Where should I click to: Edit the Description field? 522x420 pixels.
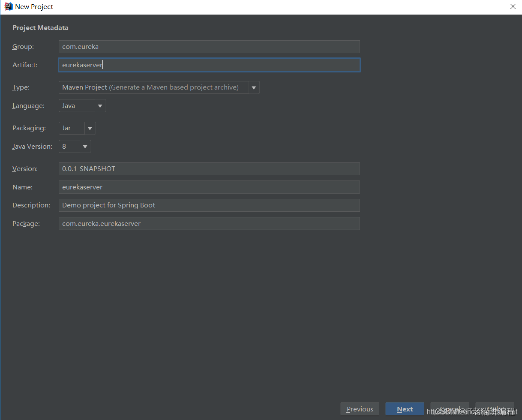[x=209, y=205]
